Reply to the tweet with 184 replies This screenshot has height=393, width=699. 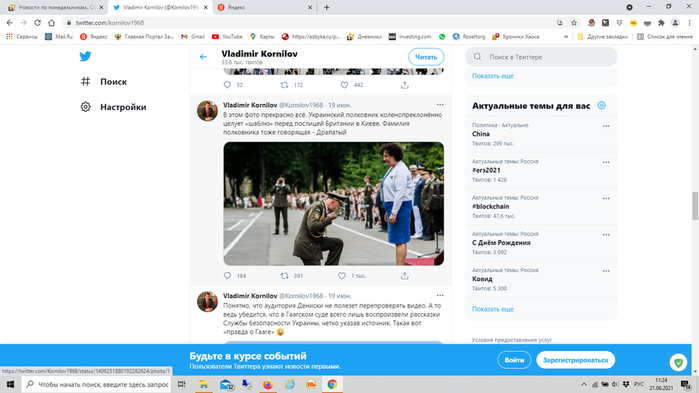(227, 276)
